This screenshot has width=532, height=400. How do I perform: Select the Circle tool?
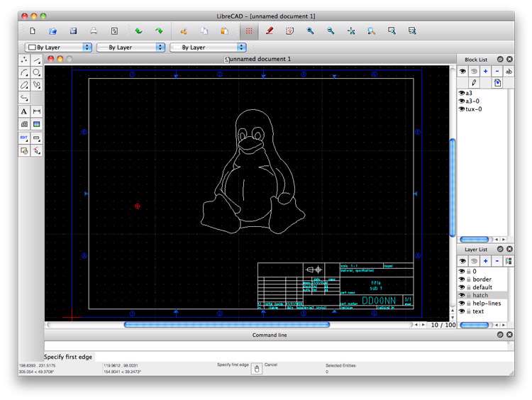pyautogui.click(x=37, y=72)
